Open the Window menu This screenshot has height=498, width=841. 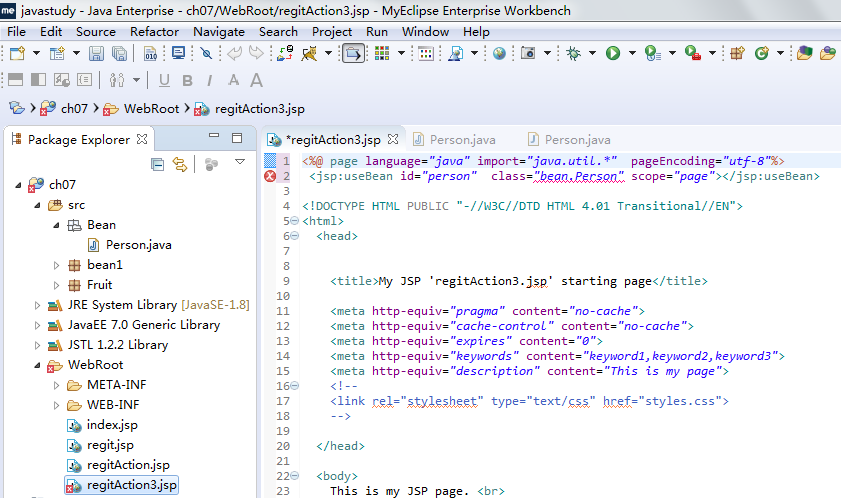[x=425, y=32]
